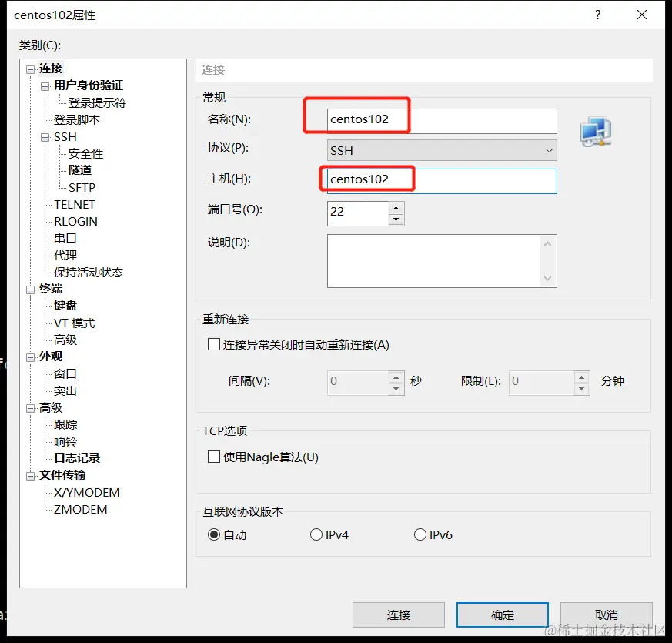Click the 确定 button
Screen dimensions: 672x643
click(x=503, y=615)
